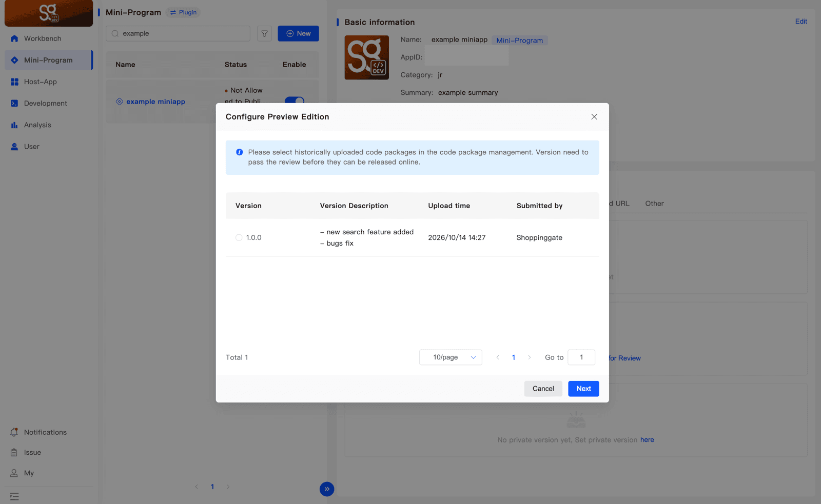821x504 pixels.
Task: Switch to Plugin view
Action: click(183, 12)
